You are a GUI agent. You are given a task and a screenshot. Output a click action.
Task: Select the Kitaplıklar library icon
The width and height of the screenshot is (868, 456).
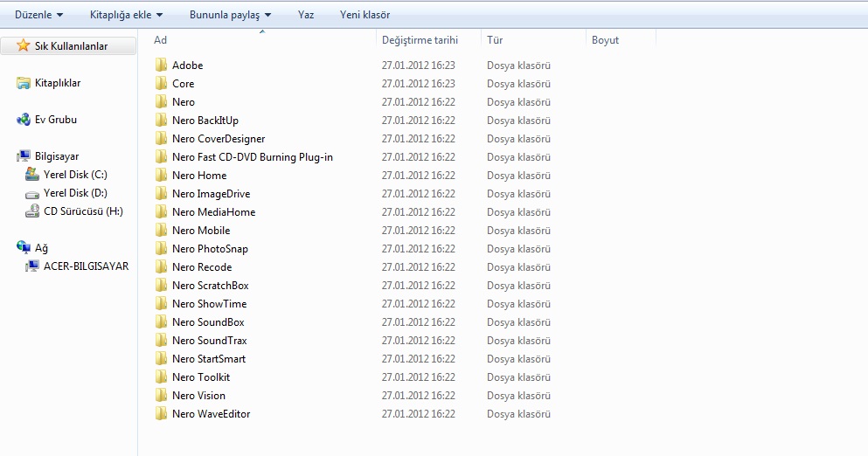[x=24, y=83]
